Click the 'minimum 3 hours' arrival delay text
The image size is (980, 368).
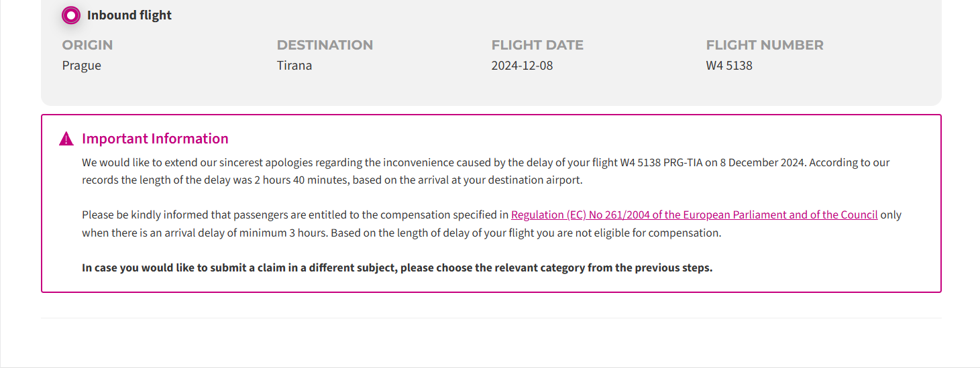click(285, 233)
